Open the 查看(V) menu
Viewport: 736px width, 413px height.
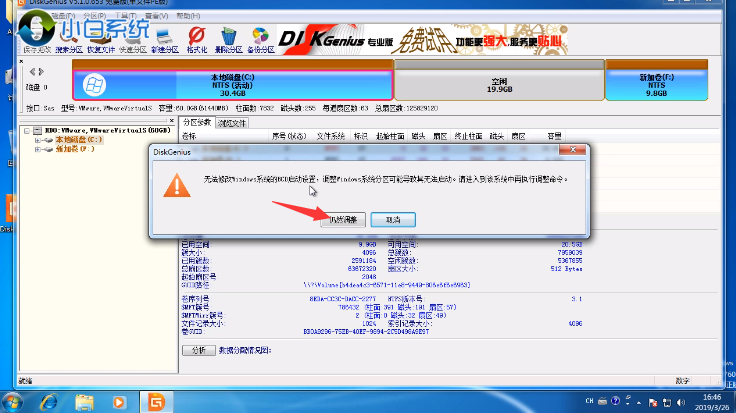[x=156, y=16]
